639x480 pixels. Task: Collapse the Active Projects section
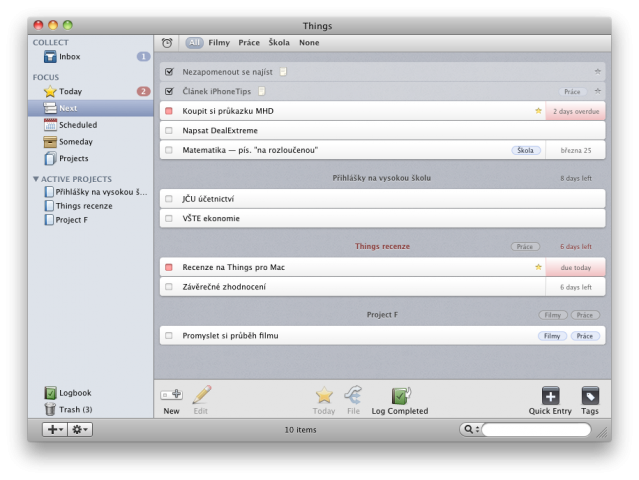pos(36,179)
